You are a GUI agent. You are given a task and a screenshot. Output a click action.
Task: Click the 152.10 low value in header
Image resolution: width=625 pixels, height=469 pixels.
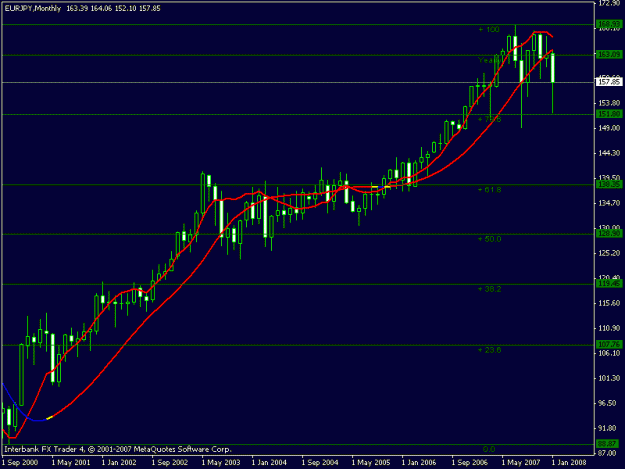[126, 8]
